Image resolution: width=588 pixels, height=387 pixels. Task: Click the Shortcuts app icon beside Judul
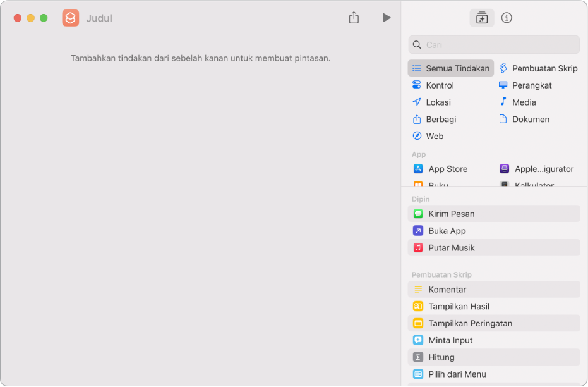click(71, 18)
